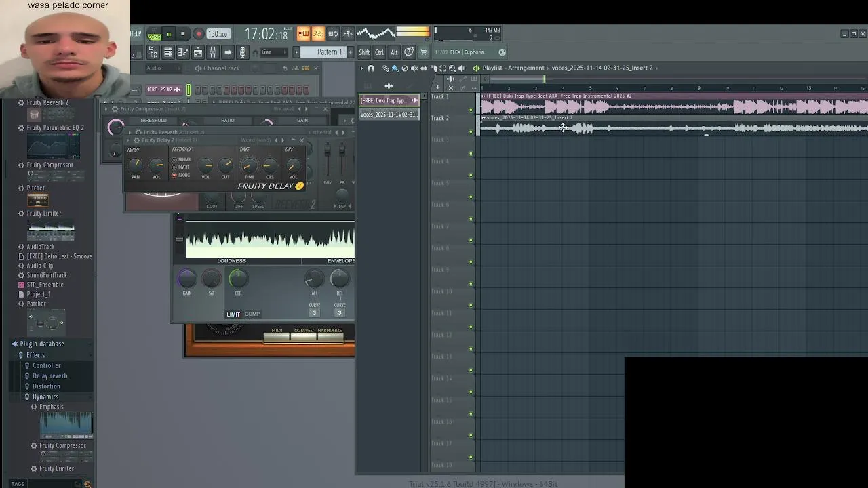Select the Playback speaker tool in Playlist
The image size is (868, 488).
[461, 68]
